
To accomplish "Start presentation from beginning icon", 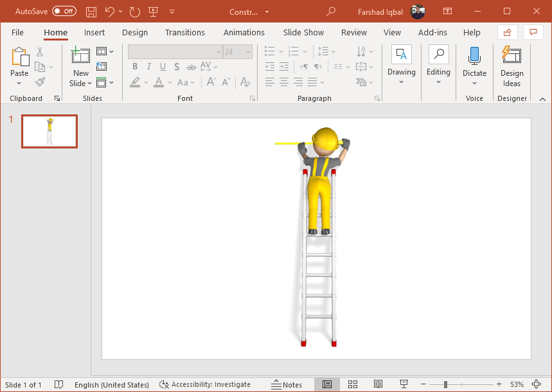I will point(153,12).
